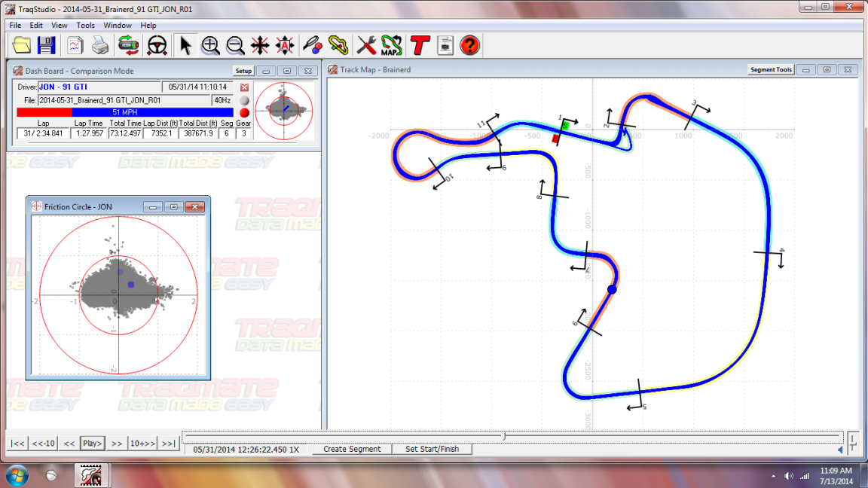Click the Play> button

[93, 443]
